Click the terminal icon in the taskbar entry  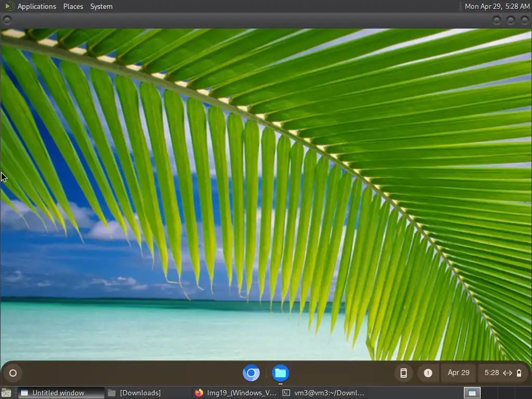click(286, 393)
